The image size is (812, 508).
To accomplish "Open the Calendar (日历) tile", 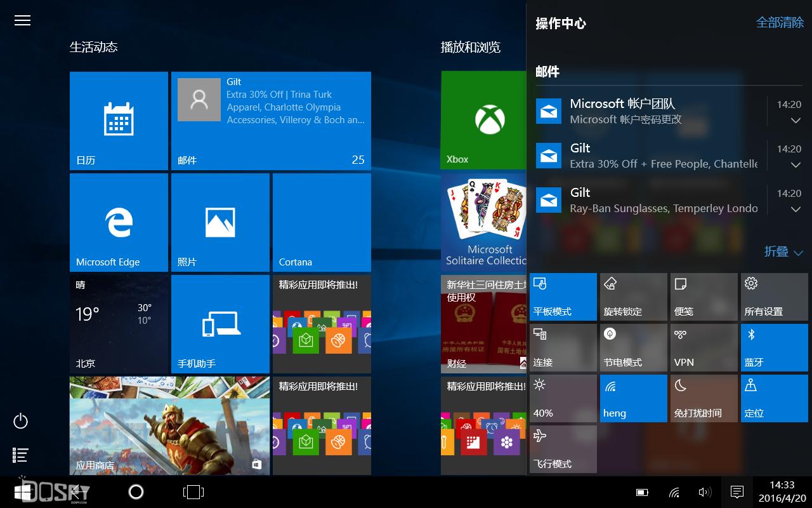I will (x=119, y=121).
